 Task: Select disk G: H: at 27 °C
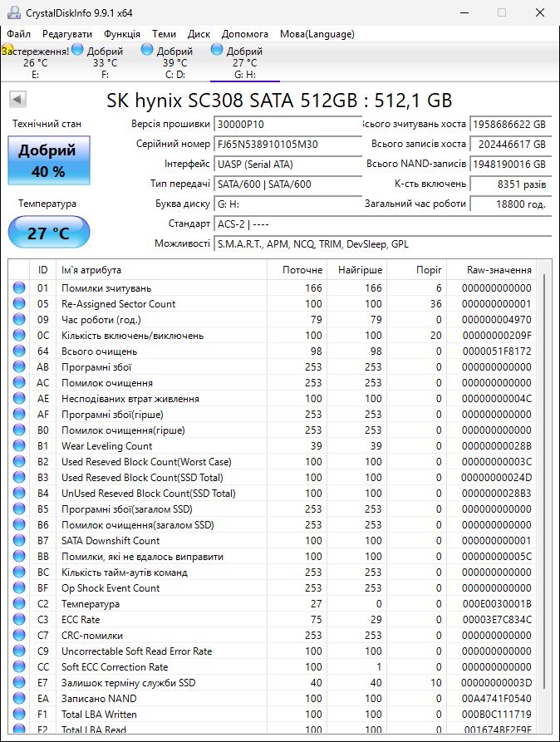point(245,62)
